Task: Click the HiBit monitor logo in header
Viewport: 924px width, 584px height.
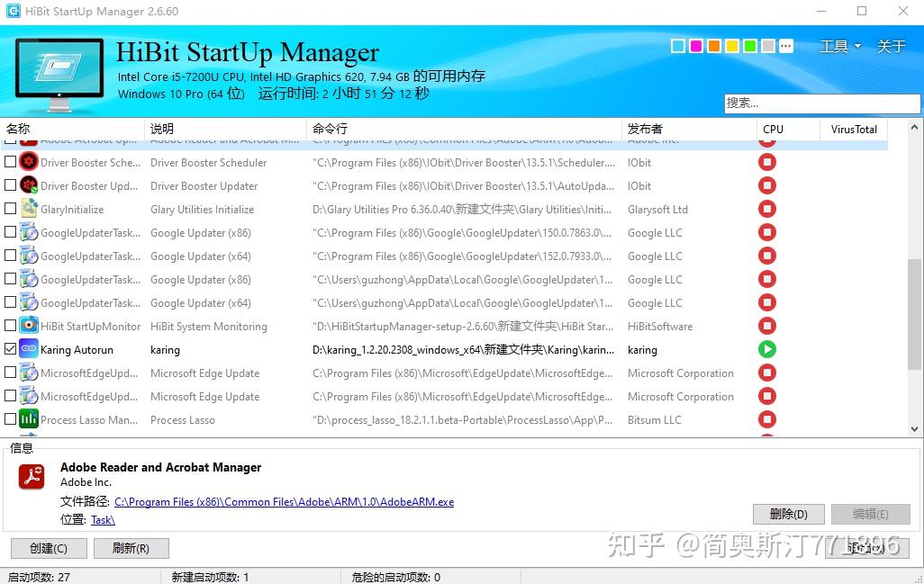Action: pyautogui.click(x=59, y=75)
